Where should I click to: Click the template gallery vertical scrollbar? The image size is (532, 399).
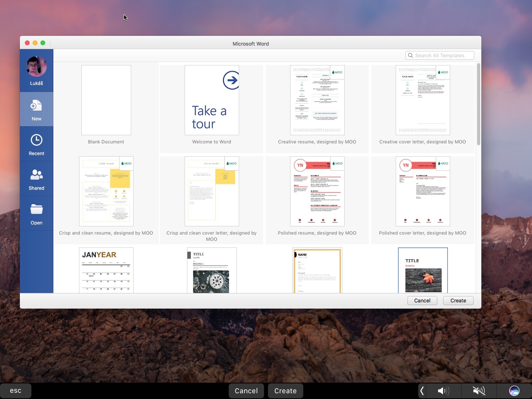478,104
